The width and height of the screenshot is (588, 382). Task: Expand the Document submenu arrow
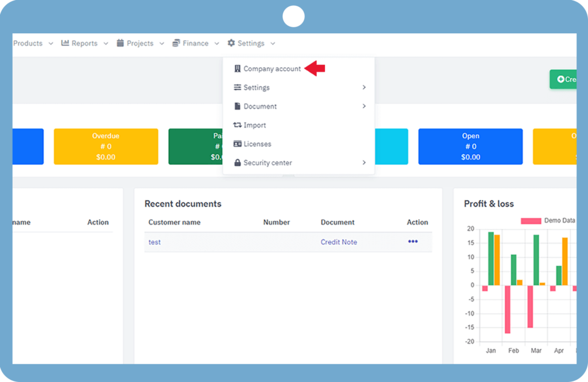coord(363,106)
